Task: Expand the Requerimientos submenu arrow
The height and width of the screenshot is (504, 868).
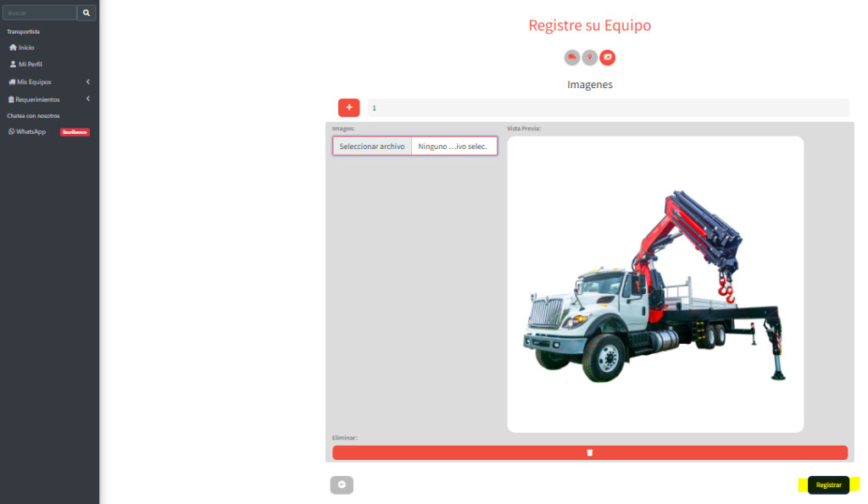Action: pyautogui.click(x=88, y=99)
